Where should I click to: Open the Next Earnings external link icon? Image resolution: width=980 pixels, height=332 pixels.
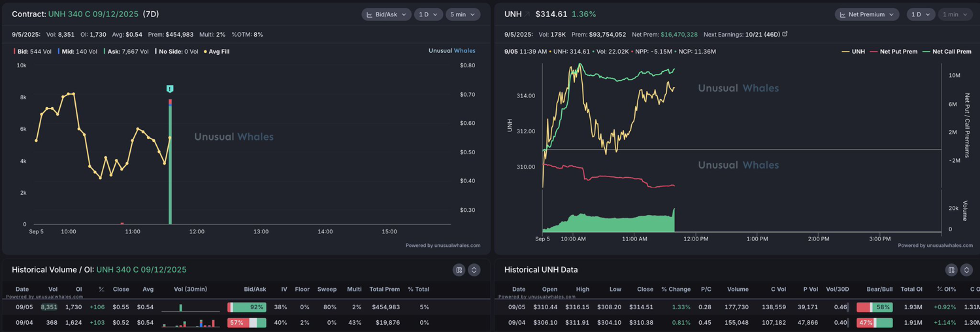tap(785, 34)
